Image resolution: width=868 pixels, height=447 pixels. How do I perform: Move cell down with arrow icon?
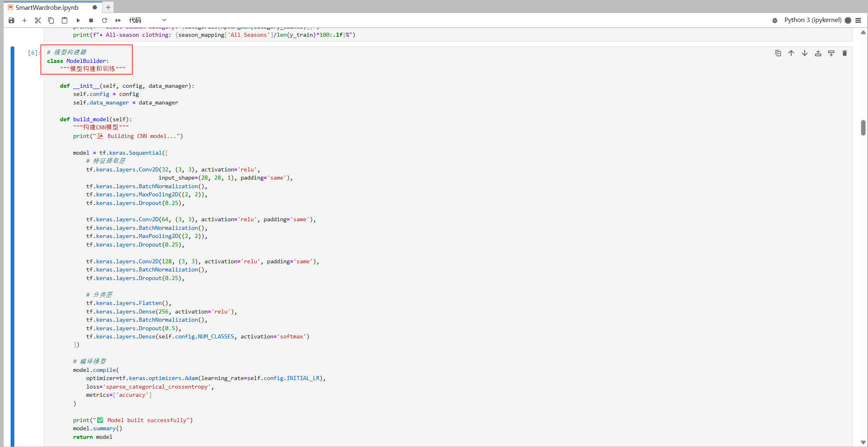click(x=805, y=53)
